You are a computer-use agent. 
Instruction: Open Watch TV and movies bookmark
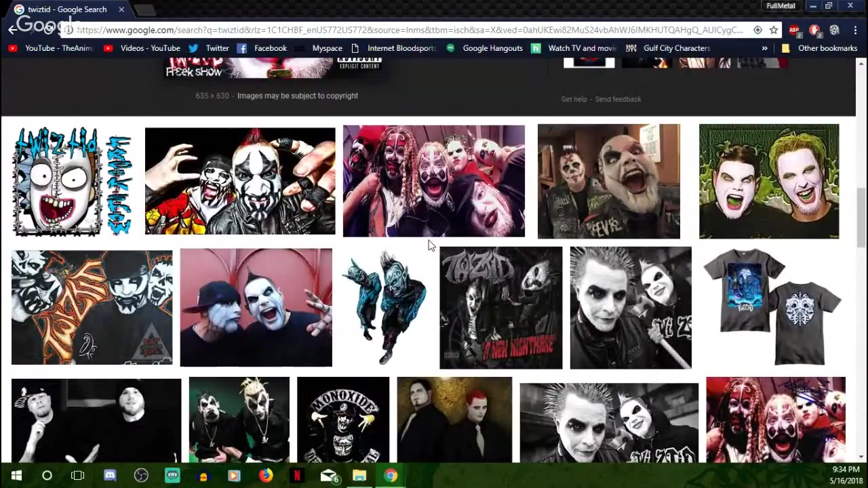click(x=574, y=48)
